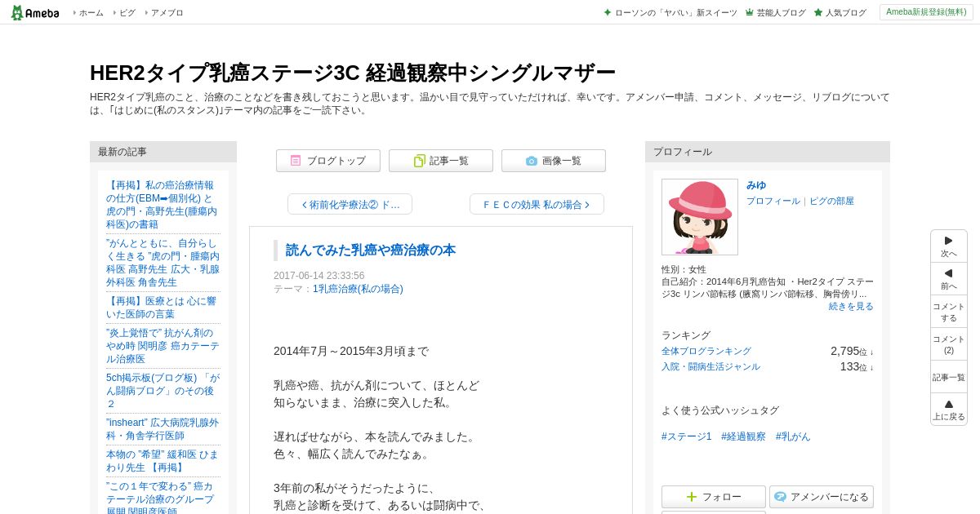Open theme link 1乳癌治療(私の場合)
980x514 pixels.
358,289
